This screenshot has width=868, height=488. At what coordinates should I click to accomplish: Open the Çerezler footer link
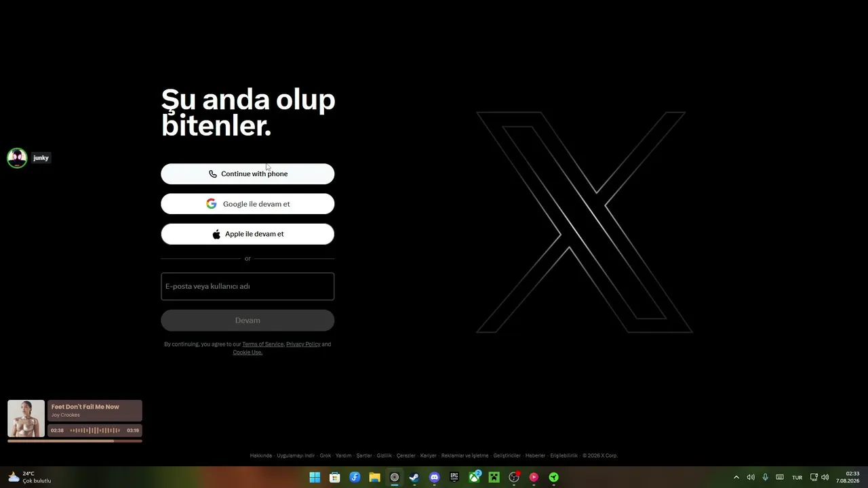click(x=406, y=455)
